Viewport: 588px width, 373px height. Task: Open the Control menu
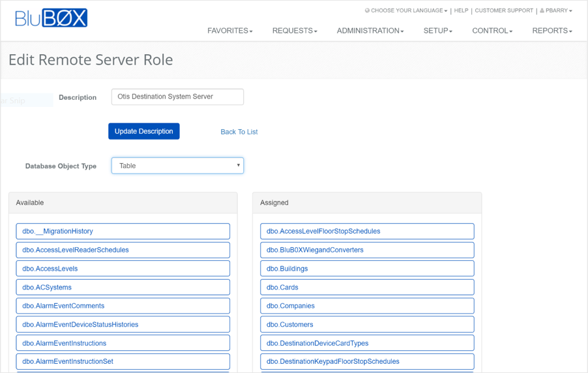[x=492, y=31]
